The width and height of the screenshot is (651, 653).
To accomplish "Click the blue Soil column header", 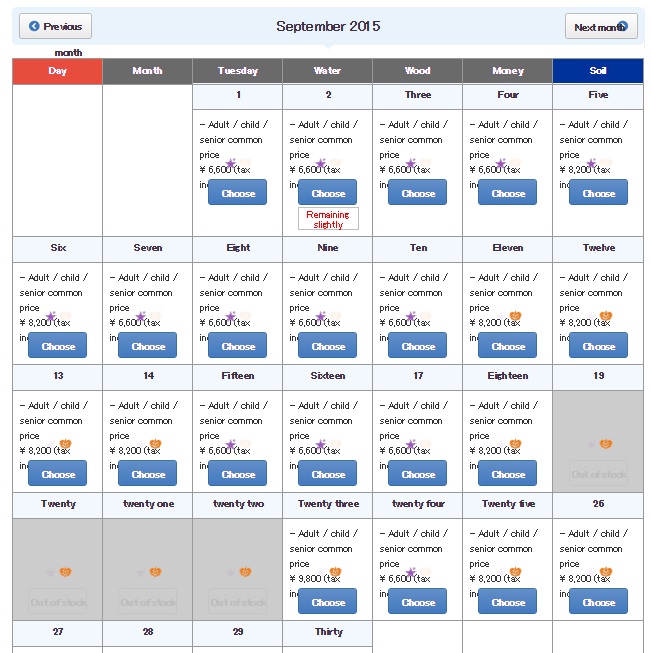I will click(x=598, y=71).
